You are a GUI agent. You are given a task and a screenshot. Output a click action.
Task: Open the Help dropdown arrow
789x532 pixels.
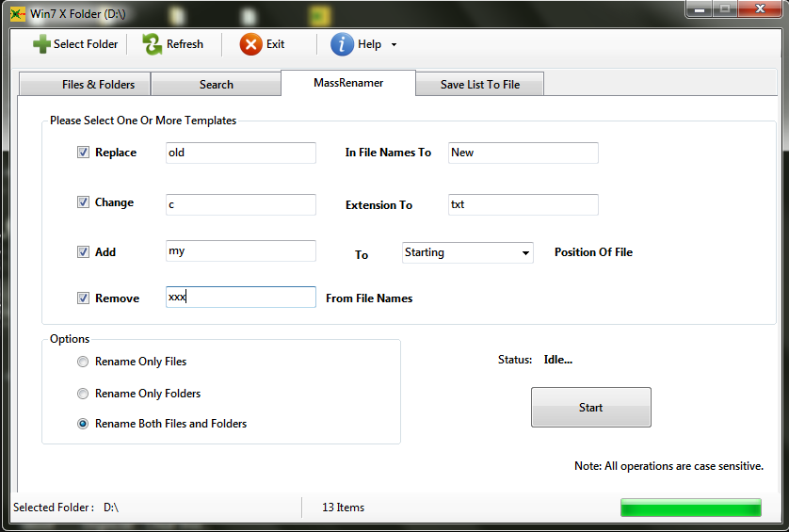[394, 45]
